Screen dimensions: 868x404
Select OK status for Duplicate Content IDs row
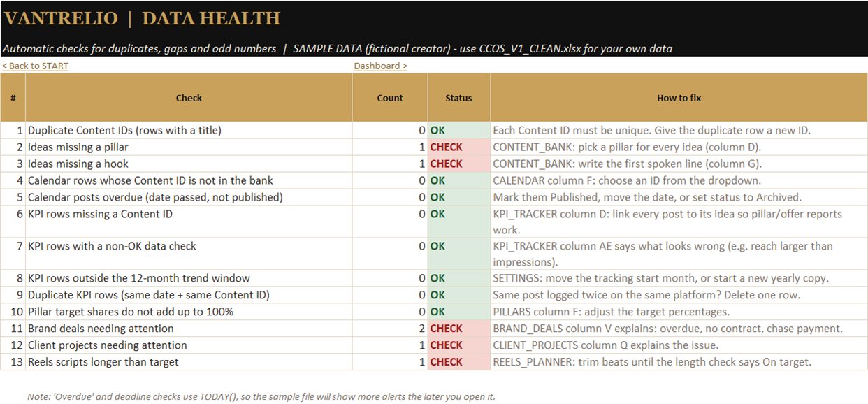(458, 130)
